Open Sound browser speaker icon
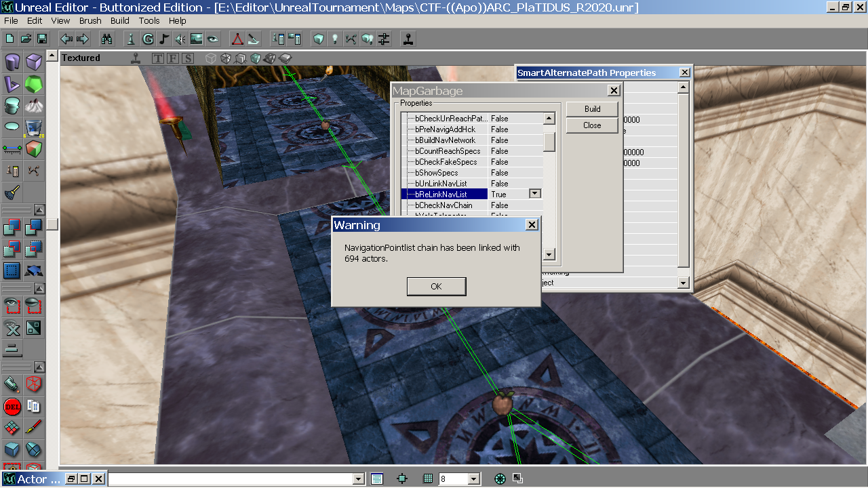The height and width of the screenshot is (488, 868). point(180,39)
